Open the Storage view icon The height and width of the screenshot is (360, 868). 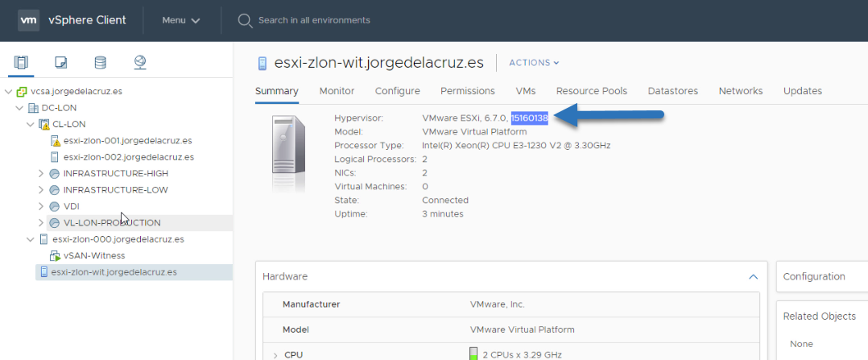click(100, 63)
